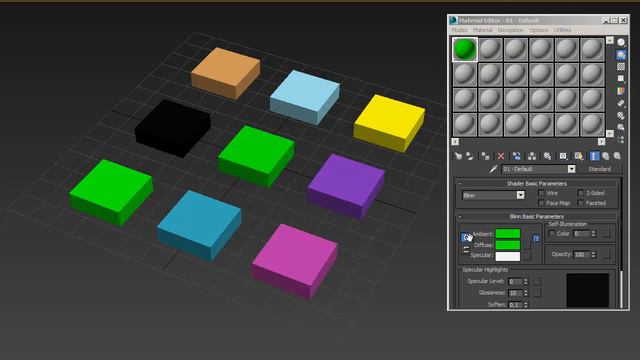Click the Diffuse map button
640x360 pixels.
pyautogui.click(x=527, y=245)
